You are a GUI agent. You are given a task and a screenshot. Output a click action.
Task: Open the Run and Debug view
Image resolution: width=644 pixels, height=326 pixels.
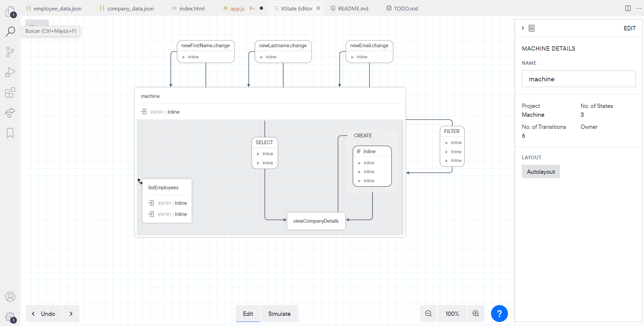(10, 72)
